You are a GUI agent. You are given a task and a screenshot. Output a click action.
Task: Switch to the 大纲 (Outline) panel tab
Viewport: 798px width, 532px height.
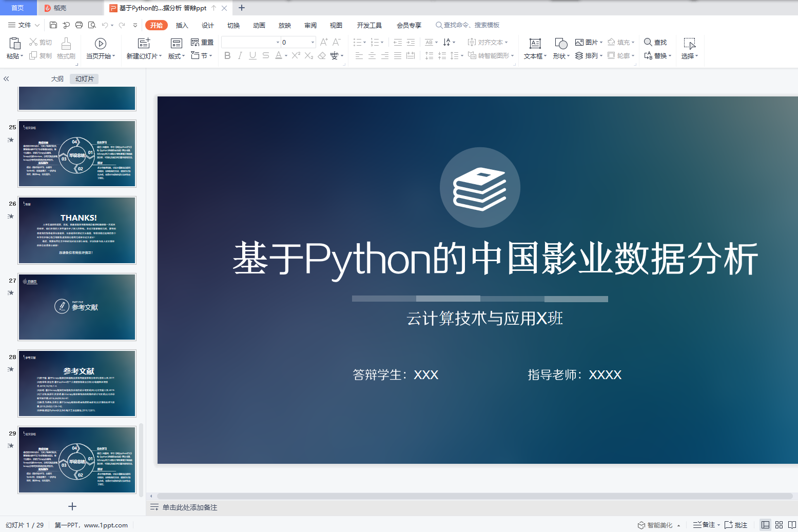[x=57, y=78]
